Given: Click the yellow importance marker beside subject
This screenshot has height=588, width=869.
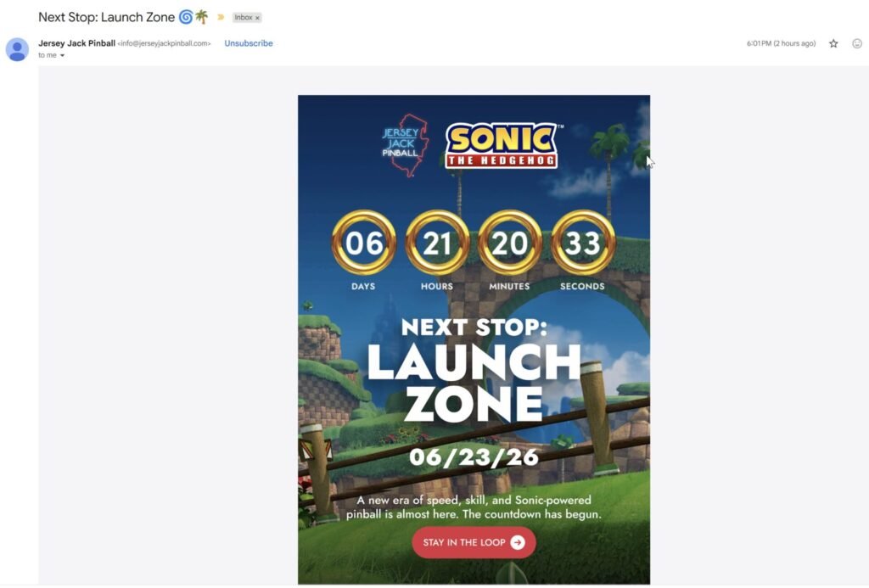Looking at the screenshot, I should coord(221,17).
